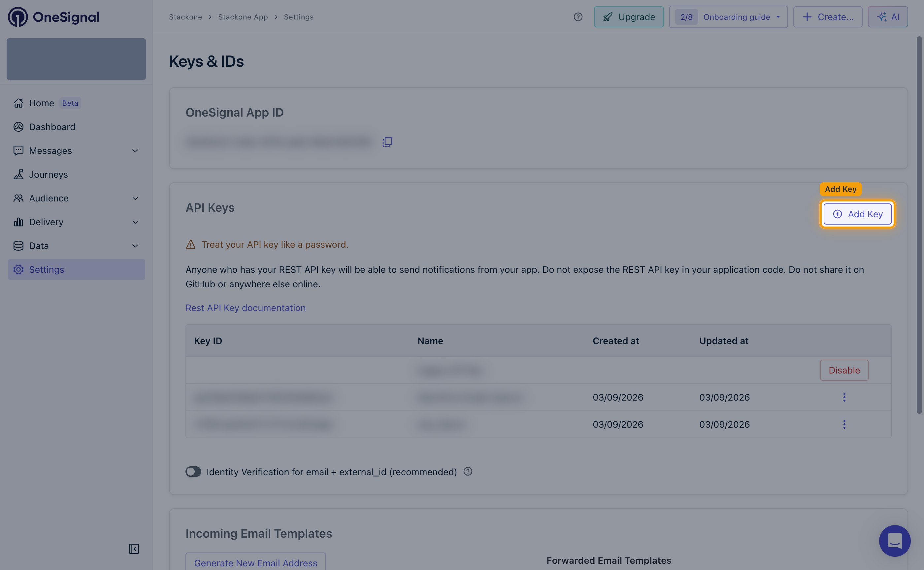Collapse the sidebar with the panel icon
924x570 pixels.
click(x=134, y=549)
